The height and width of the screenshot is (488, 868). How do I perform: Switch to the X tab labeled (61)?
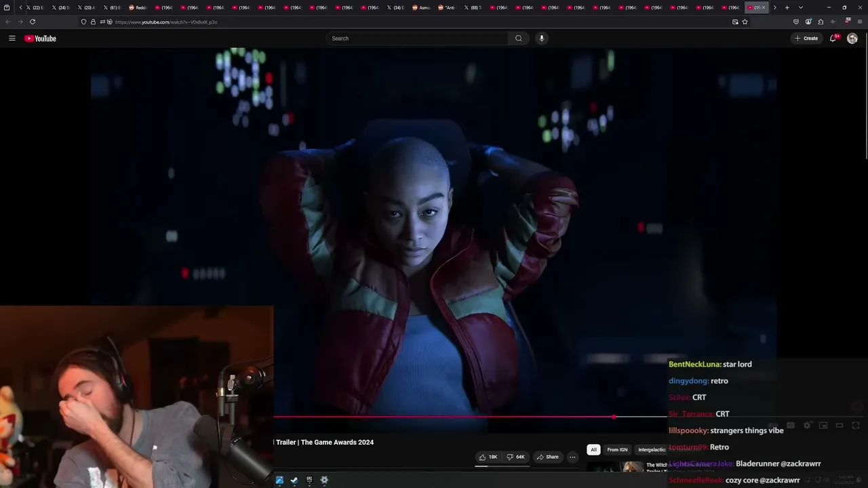(112, 7)
